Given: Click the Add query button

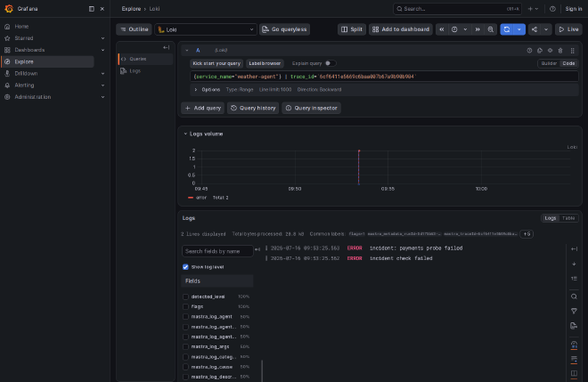Looking at the screenshot, I should tap(202, 108).
